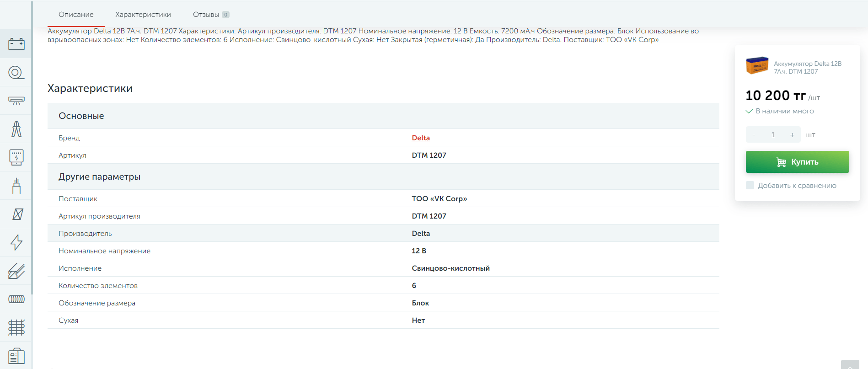Follow the Delta brand link
The height and width of the screenshot is (369, 868).
click(x=421, y=138)
